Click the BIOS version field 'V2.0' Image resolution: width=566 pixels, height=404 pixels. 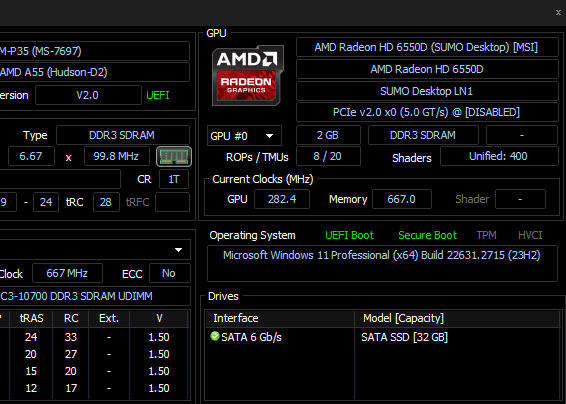88,95
